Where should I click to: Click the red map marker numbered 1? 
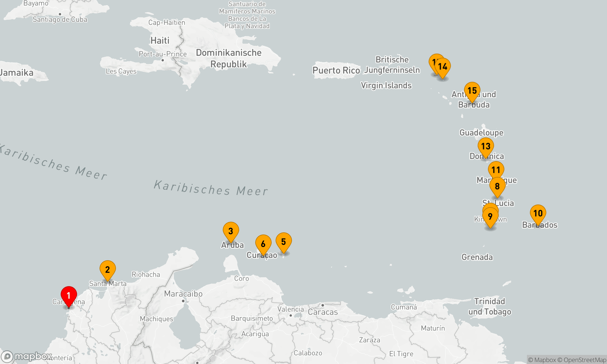click(x=69, y=295)
